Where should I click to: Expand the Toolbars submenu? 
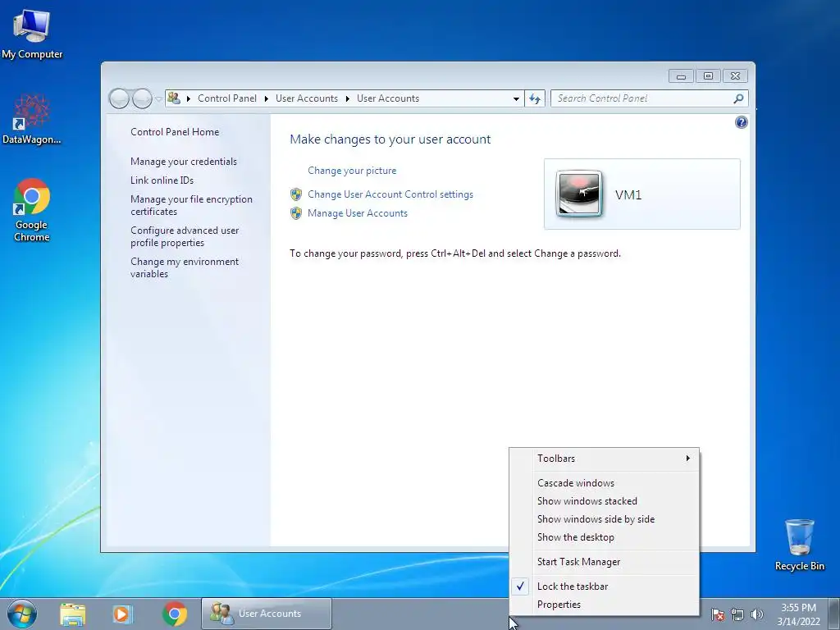605,459
